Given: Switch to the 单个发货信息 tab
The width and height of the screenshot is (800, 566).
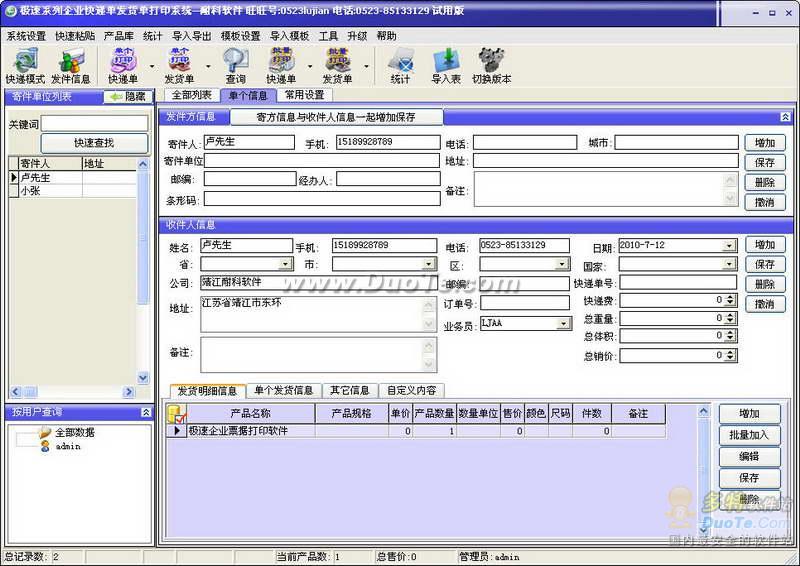Looking at the screenshot, I should click(x=284, y=390).
